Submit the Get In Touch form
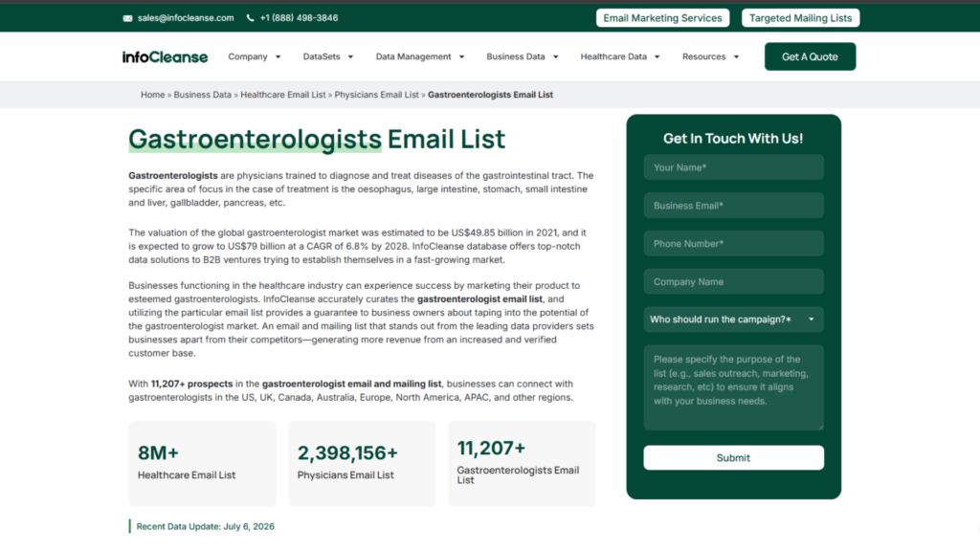Screen dimensions: 980x551 (734, 458)
